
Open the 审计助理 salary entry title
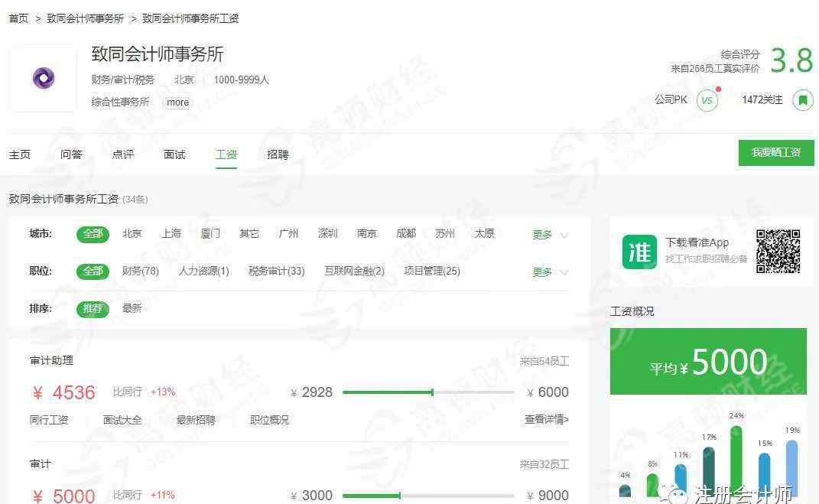coord(52,361)
